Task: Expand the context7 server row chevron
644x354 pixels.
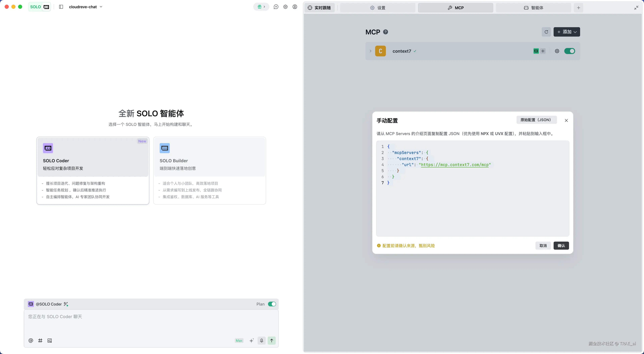Action: point(370,51)
